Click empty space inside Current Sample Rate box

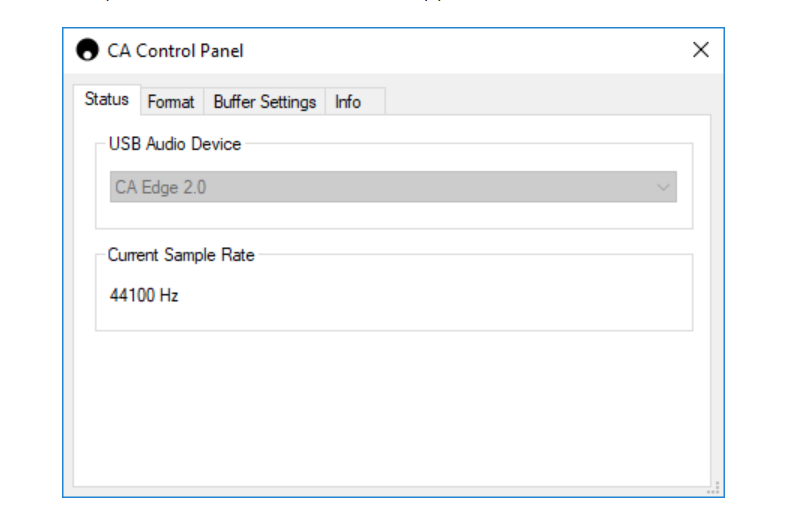point(433,295)
